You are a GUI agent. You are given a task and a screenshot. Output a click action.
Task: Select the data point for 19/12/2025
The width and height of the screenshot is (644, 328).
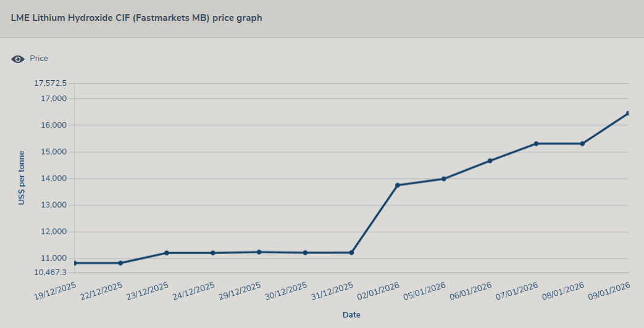(75, 263)
